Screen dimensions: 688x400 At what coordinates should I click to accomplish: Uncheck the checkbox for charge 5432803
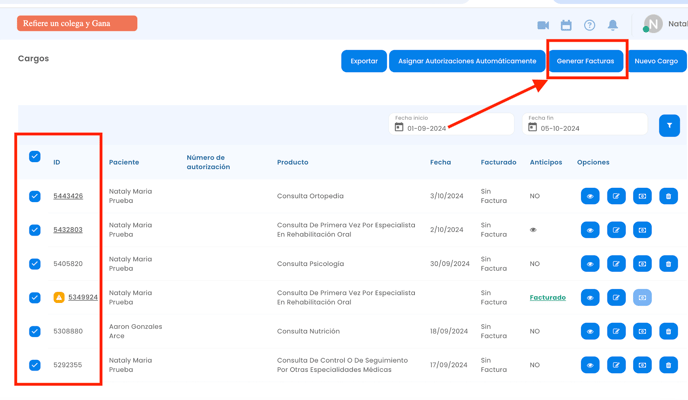35,230
